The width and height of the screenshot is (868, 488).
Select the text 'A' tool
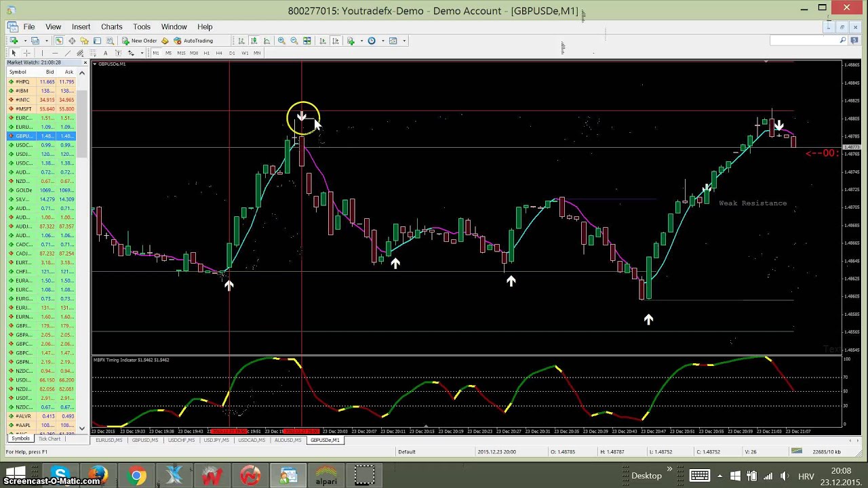pyautogui.click(x=105, y=53)
